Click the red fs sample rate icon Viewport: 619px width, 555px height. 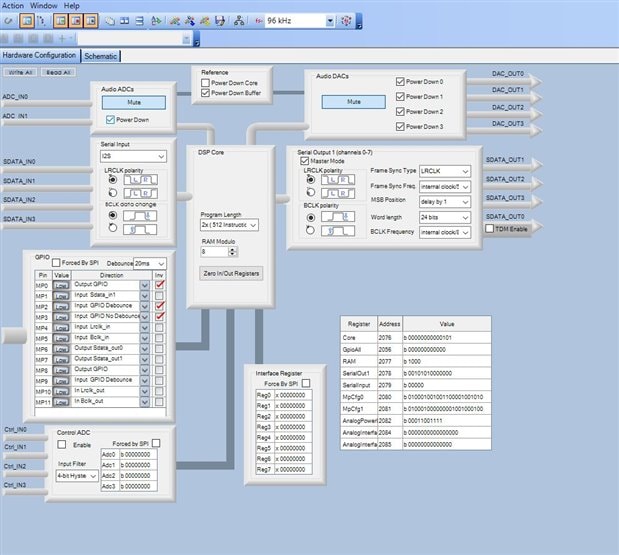[259, 21]
